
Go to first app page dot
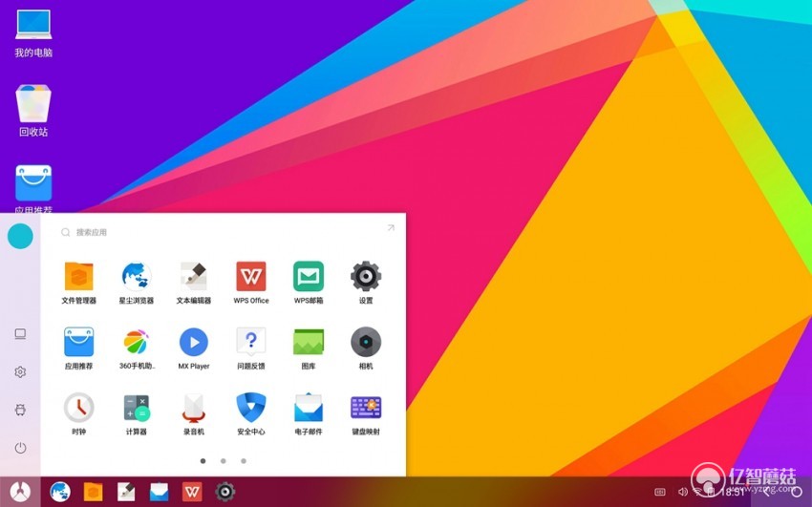point(203,461)
